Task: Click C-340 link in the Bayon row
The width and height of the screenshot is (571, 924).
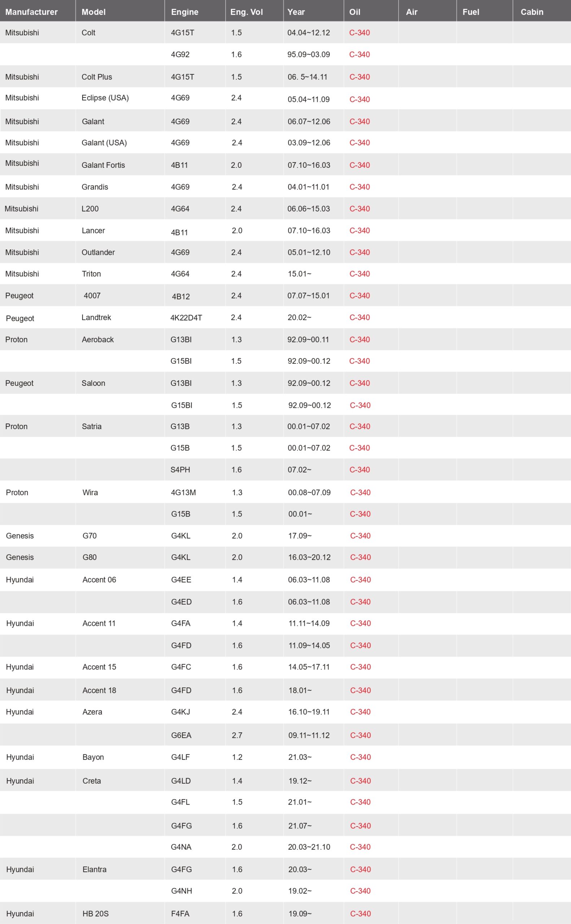Action: tap(360, 757)
